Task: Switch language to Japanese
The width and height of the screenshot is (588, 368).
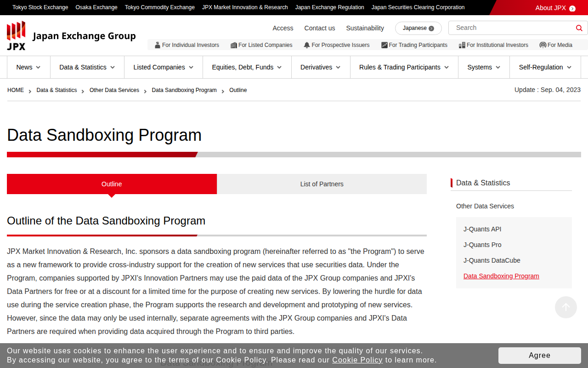Action: (418, 29)
